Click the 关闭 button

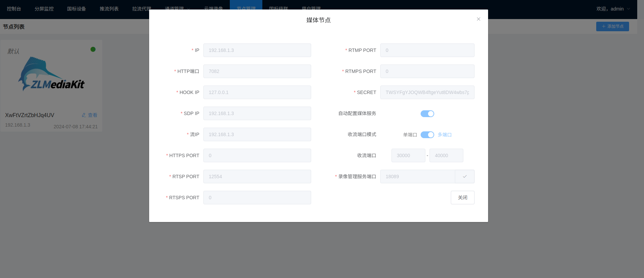click(462, 198)
